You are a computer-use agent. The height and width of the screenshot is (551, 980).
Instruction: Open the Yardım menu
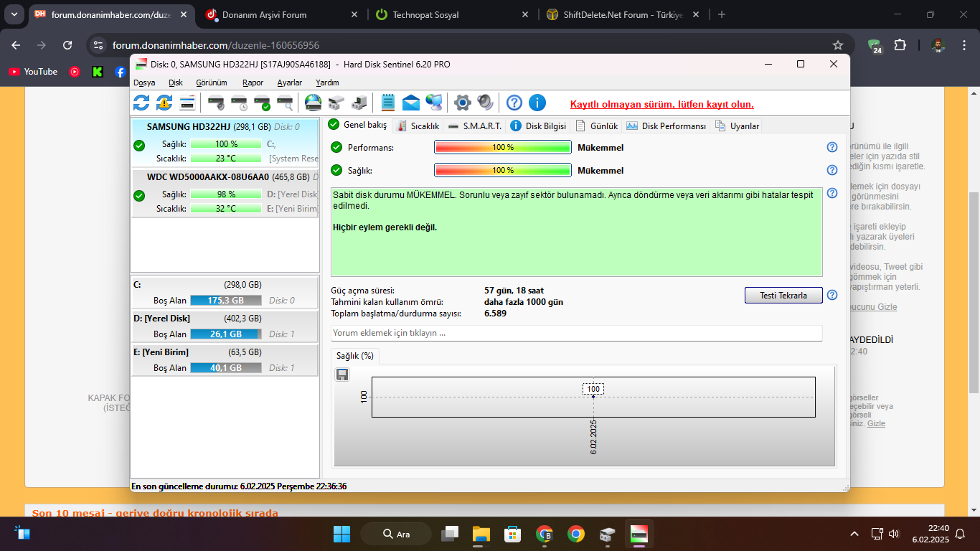pos(327,83)
